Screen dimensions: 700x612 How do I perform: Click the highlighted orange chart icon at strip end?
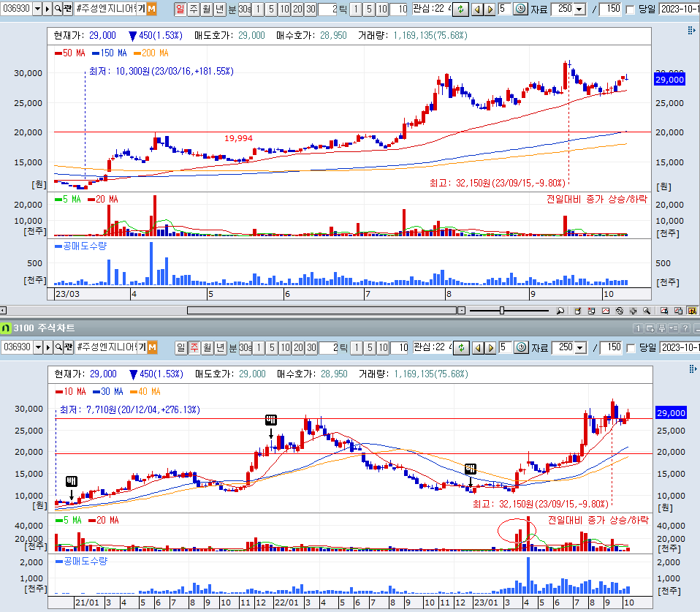tap(692, 311)
